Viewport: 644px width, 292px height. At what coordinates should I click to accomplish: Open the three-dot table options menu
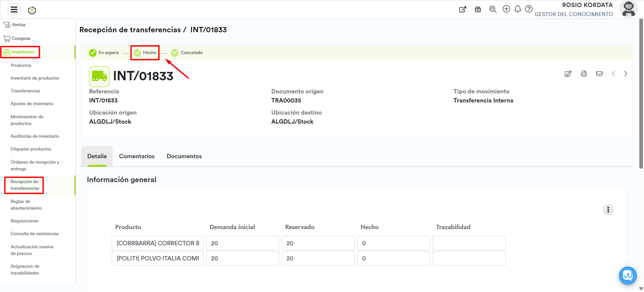coord(608,210)
